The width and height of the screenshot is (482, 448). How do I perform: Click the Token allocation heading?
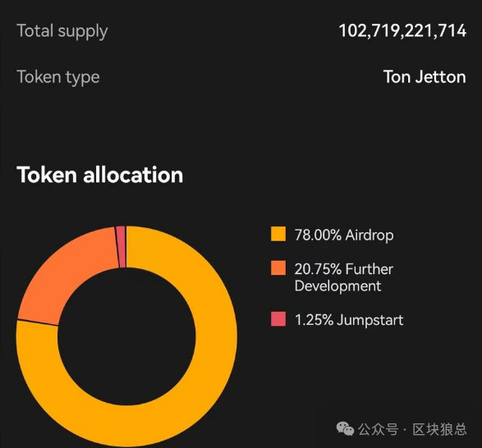click(x=100, y=175)
